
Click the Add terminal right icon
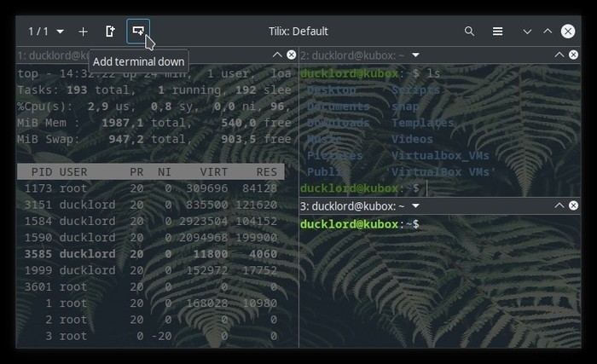110,32
